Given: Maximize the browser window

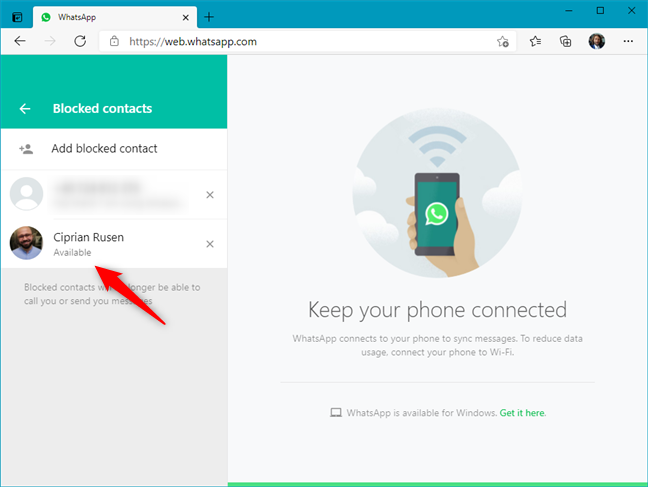Looking at the screenshot, I should click(x=600, y=11).
